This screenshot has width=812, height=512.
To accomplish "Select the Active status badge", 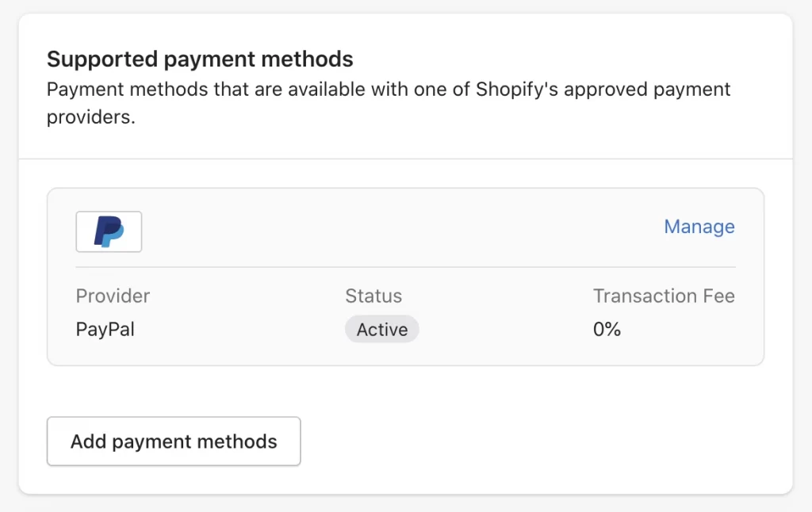I will tap(382, 329).
